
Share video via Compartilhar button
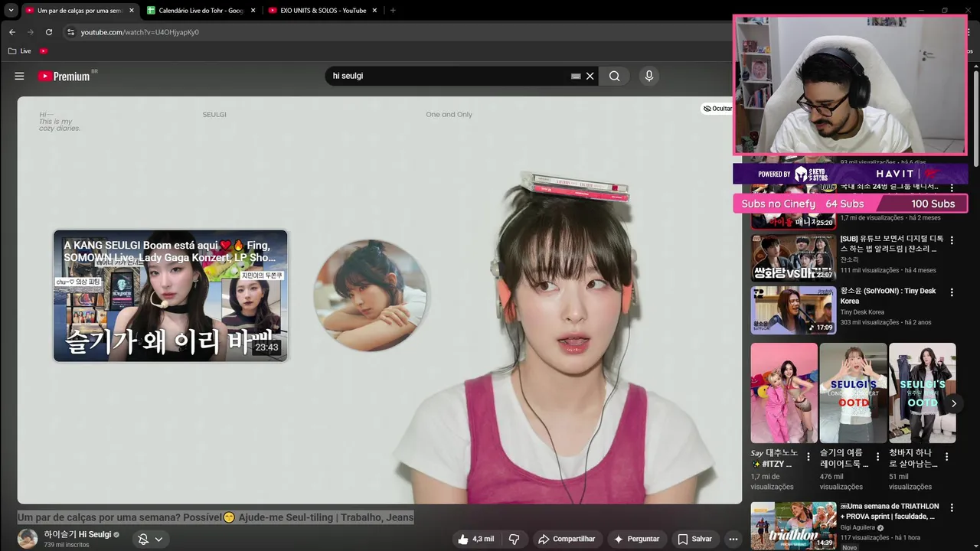click(567, 539)
